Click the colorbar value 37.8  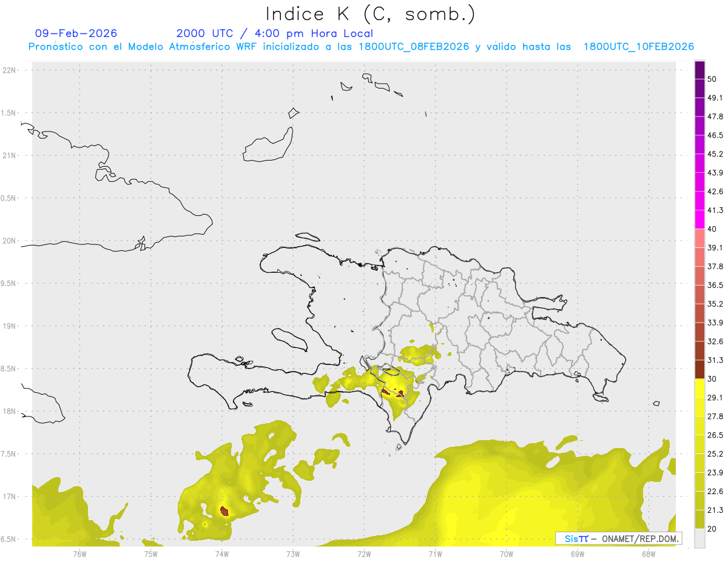[715, 266]
